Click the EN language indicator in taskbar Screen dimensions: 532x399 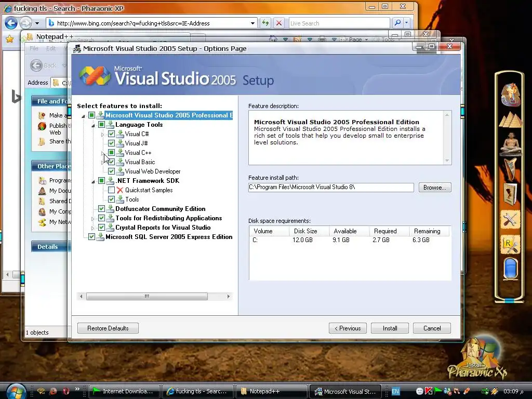pyautogui.click(x=395, y=391)
